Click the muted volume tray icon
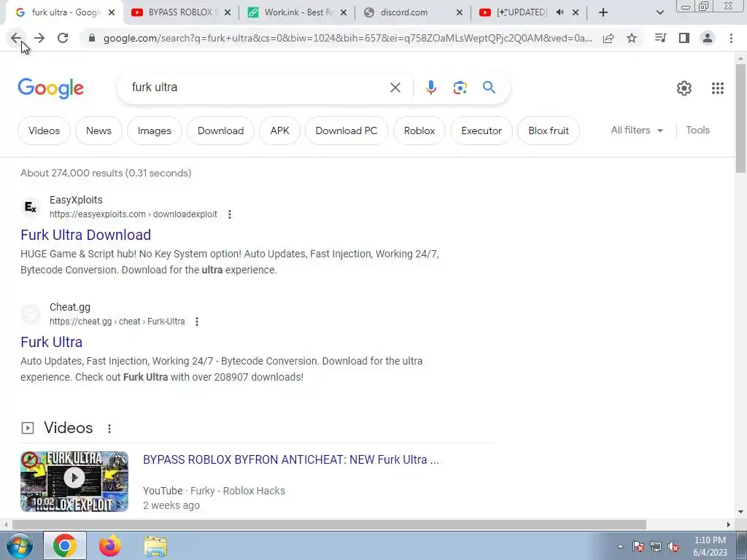The image size is (747, 560). tap(673, 547)
